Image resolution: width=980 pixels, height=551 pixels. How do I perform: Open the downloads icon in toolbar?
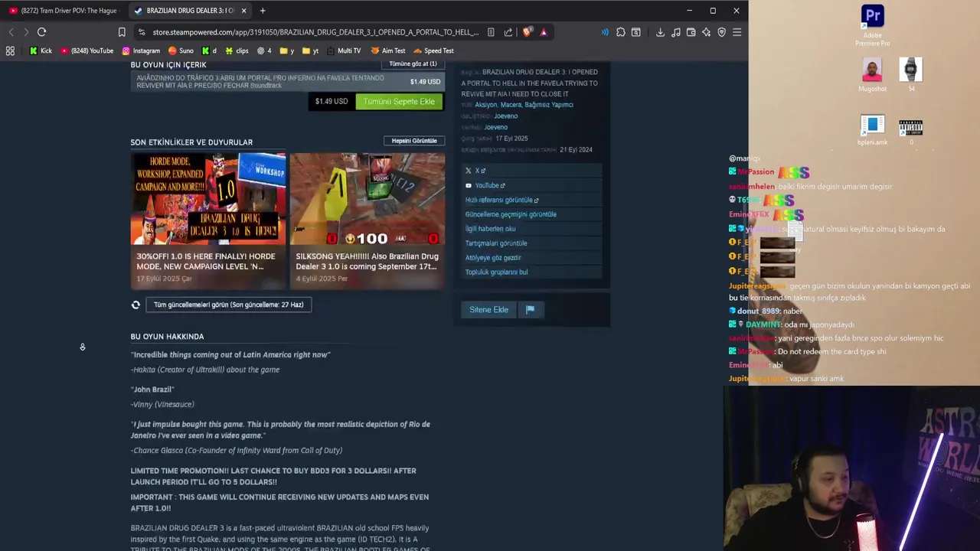[660, 32]
